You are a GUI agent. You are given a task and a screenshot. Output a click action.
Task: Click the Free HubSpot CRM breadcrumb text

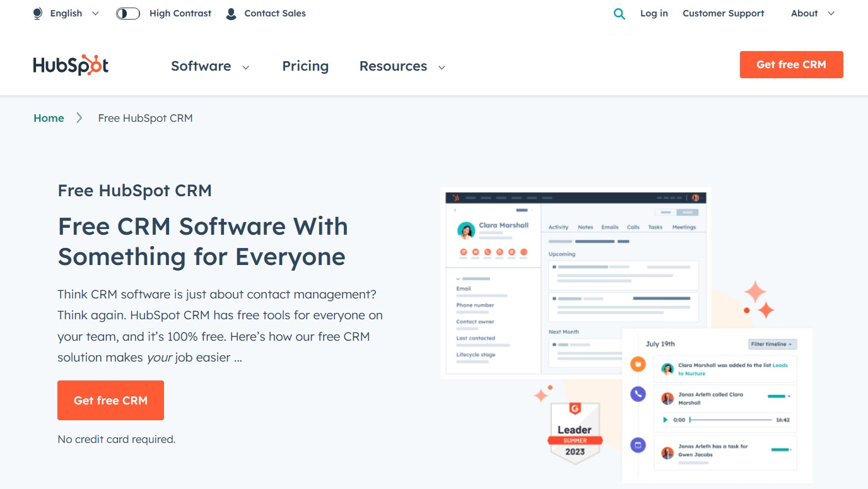pyautogui.click(x=145, y=118)
